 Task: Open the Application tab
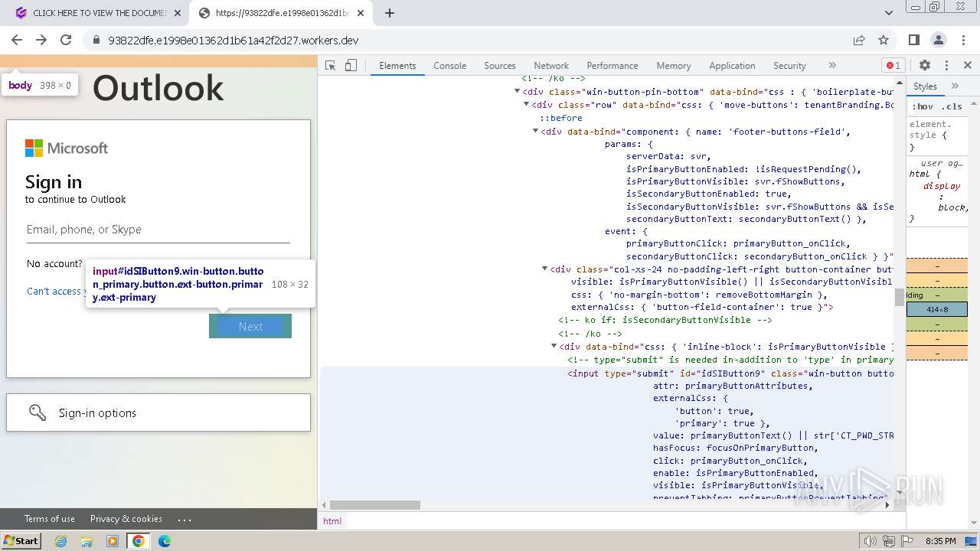click(x=732, y=66)
